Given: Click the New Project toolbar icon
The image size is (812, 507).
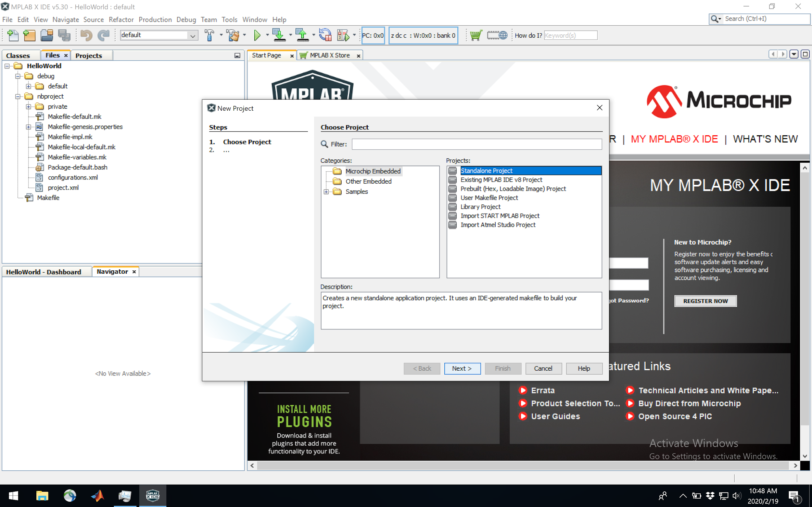Looking at the screenshot, I should coord(30,35).
